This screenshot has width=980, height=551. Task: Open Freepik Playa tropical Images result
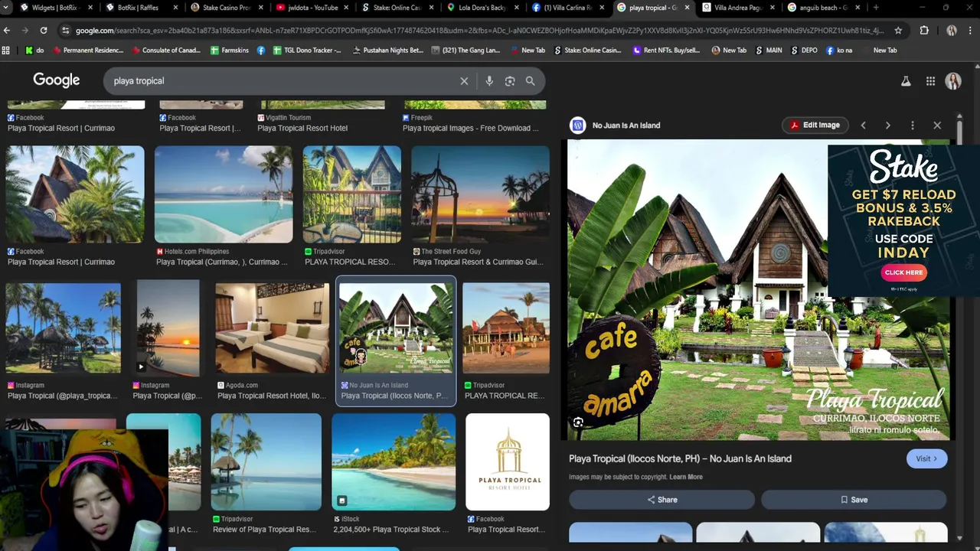point(472,129)
